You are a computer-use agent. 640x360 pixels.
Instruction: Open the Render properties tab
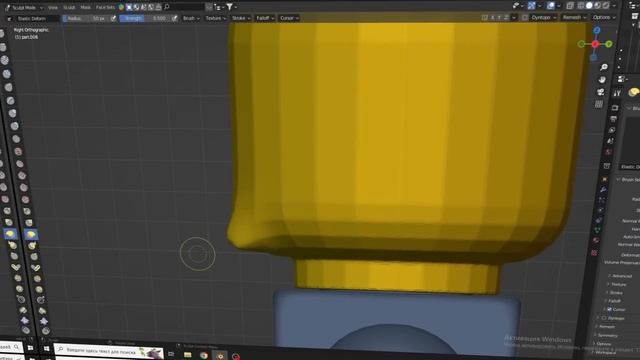click(x=615, y=108)
